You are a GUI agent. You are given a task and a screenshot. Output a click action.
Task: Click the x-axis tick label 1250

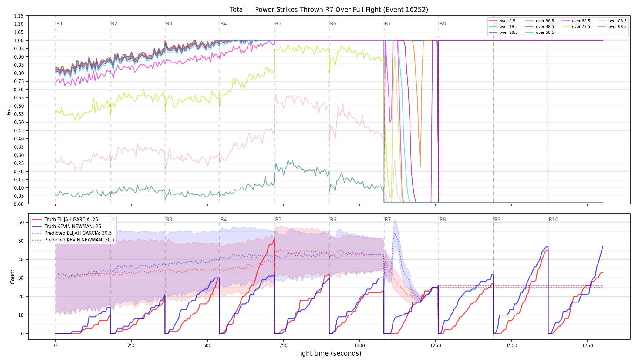(x=436, y=345)
